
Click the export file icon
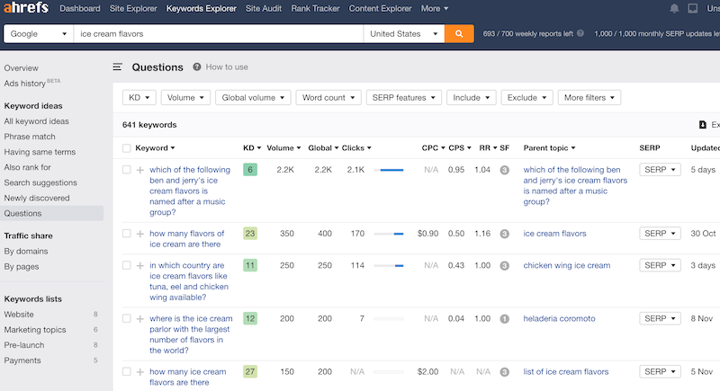point(703,125)
